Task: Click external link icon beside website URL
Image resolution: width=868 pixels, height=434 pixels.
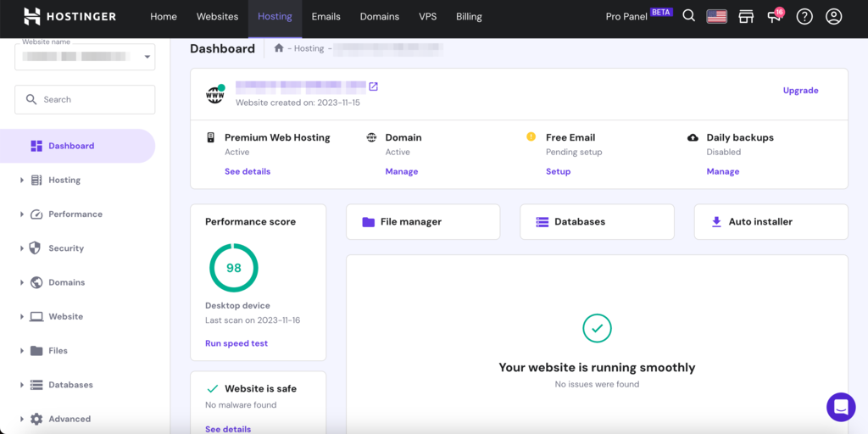Action: [x=374, y=86]
